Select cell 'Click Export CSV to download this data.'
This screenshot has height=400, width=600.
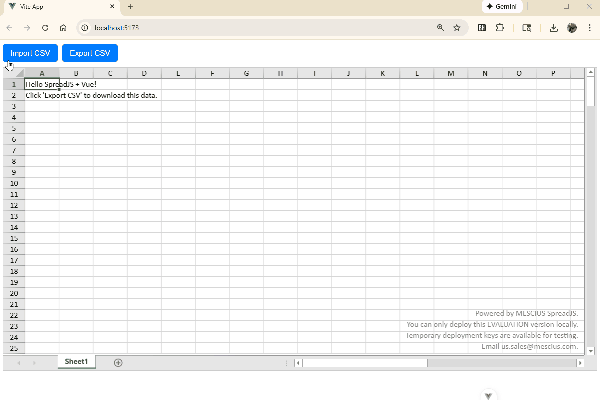coord(42,95)
